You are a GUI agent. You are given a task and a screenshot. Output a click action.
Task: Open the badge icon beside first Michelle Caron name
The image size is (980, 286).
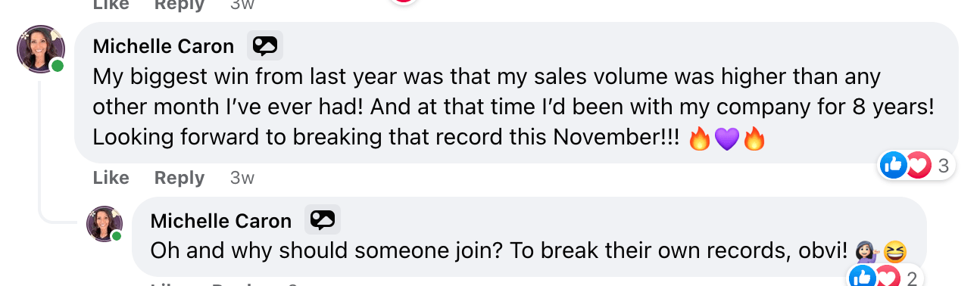(x=265, y=46)
